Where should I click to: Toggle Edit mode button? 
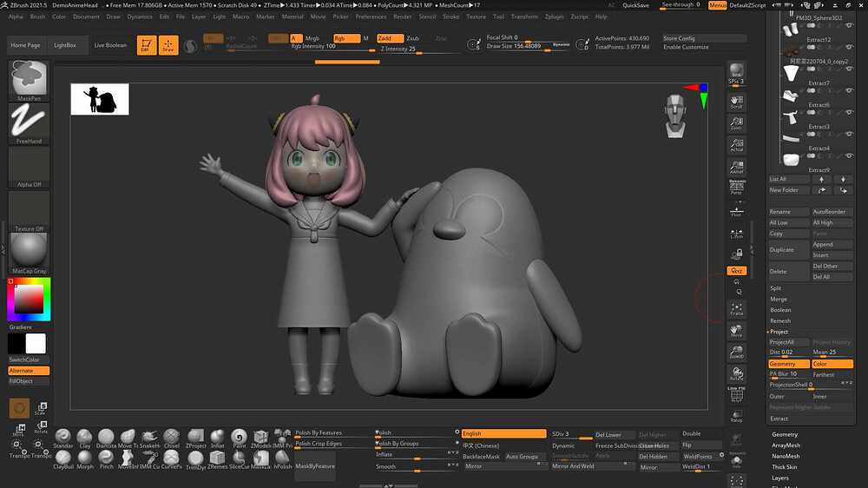pos(146,45)
